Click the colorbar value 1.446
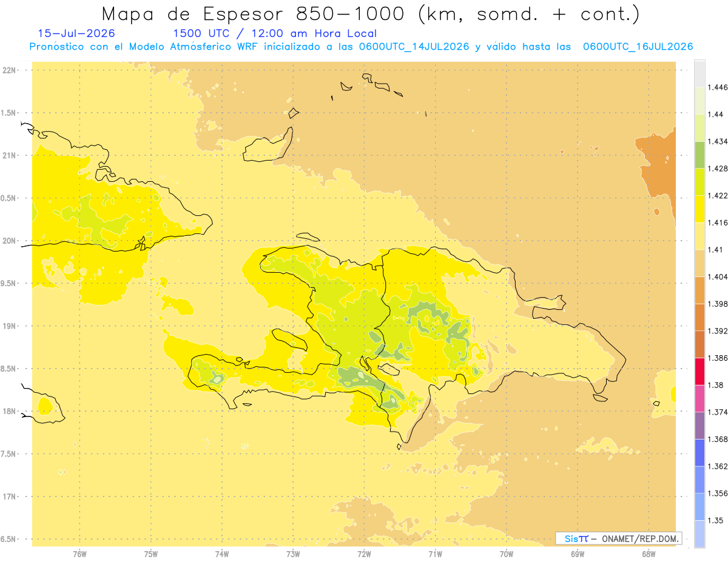This screenshot has width=728, height=562. coord(719,87)
